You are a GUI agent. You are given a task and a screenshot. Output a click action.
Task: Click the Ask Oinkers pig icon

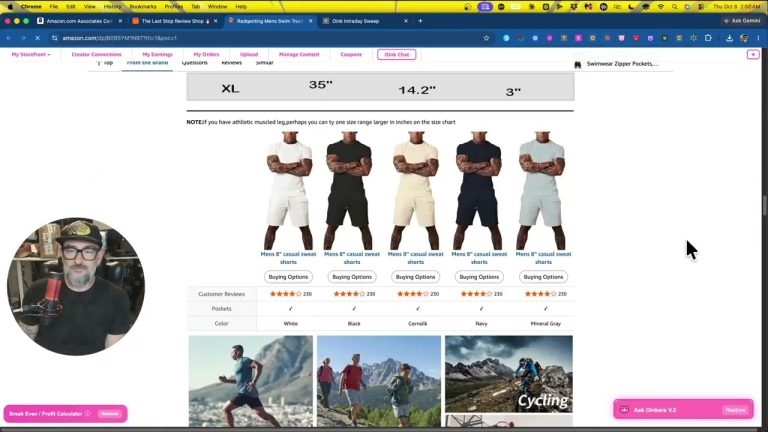624,410
